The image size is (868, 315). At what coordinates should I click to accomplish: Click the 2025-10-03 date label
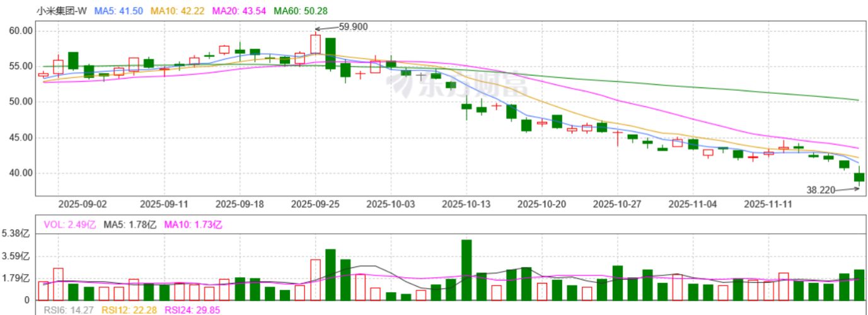click(390, 204)
